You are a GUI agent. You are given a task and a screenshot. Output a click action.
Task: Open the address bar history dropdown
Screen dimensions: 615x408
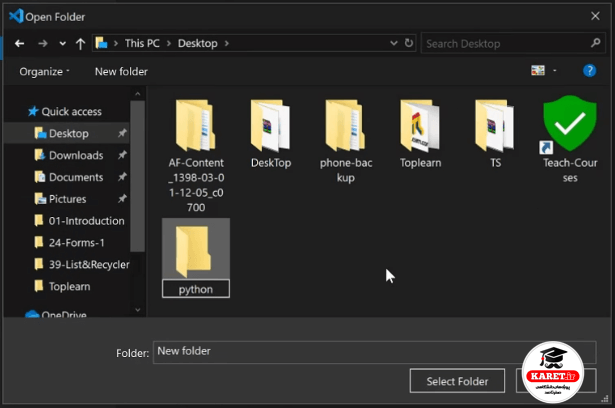(394, 43)
